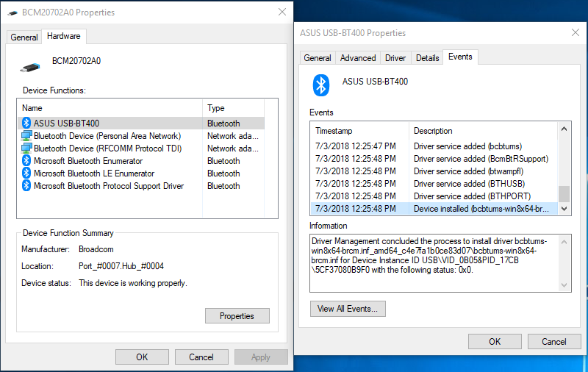Click OK in ASUS USB-BT400 Properties
Image resolution: width=588 pixels, height=372 pixels.
pos(495,341)
